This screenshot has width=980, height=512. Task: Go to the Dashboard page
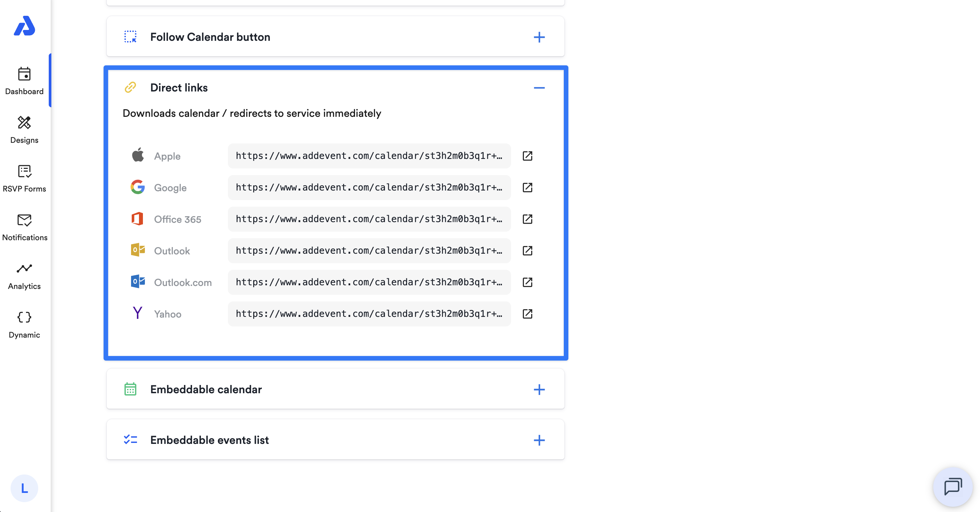point(24,81)
